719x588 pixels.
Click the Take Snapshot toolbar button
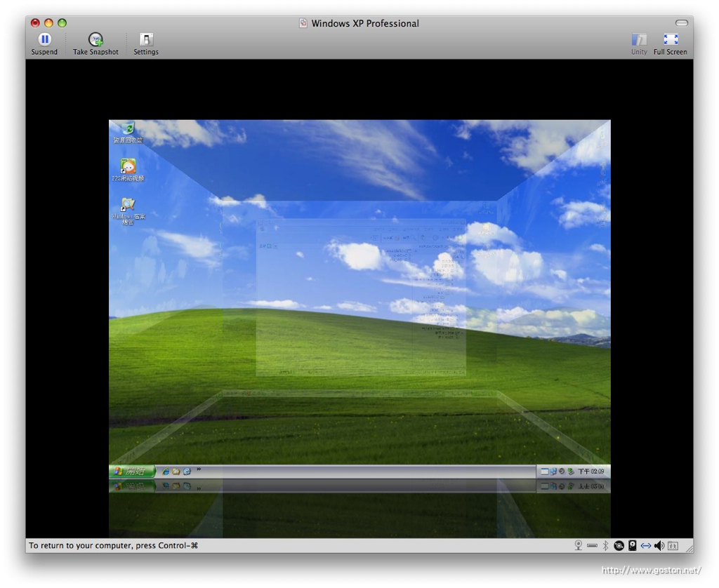(95, 44)
